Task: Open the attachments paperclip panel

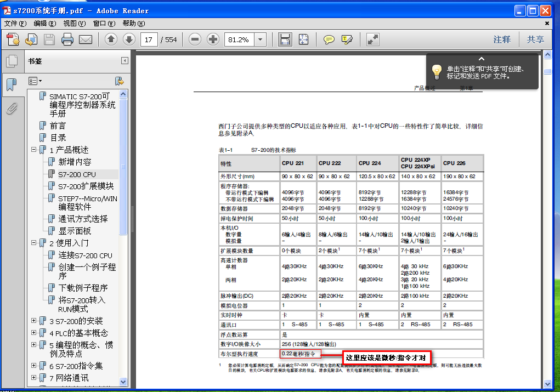Action: coord(12,109)
